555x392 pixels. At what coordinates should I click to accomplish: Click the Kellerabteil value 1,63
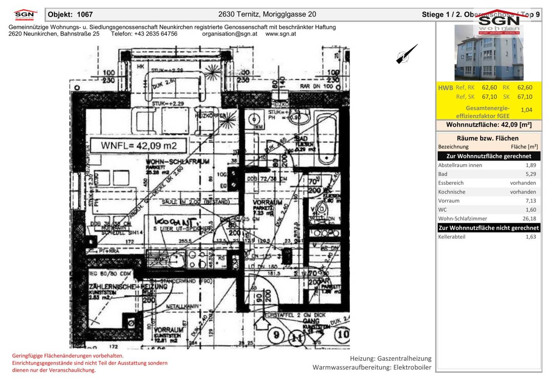pyautogui.click(x=531, y=237)
